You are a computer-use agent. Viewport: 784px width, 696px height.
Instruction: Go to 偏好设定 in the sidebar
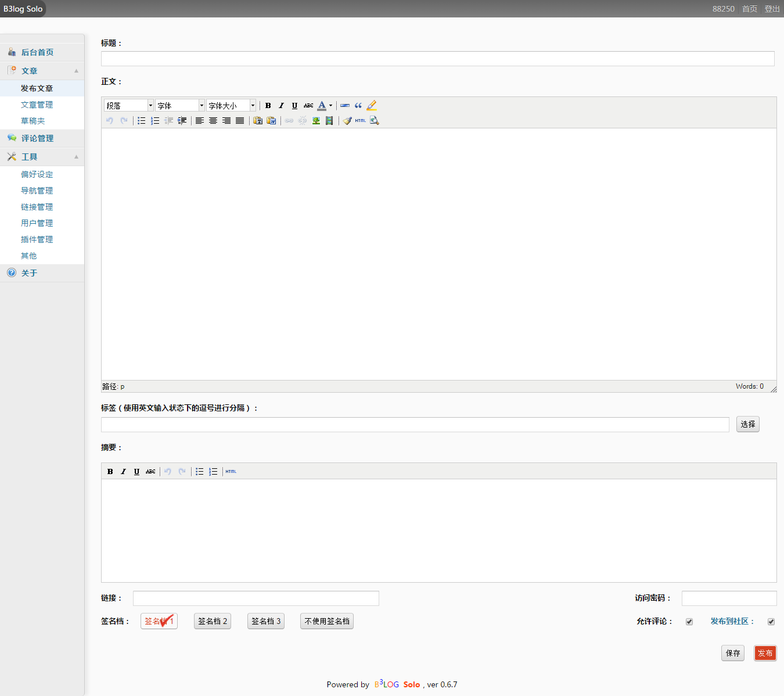pos(37,174)
